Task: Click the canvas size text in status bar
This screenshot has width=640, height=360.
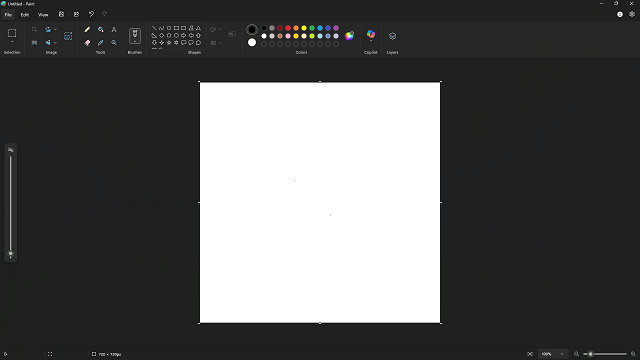Action: tap(110, 354)
